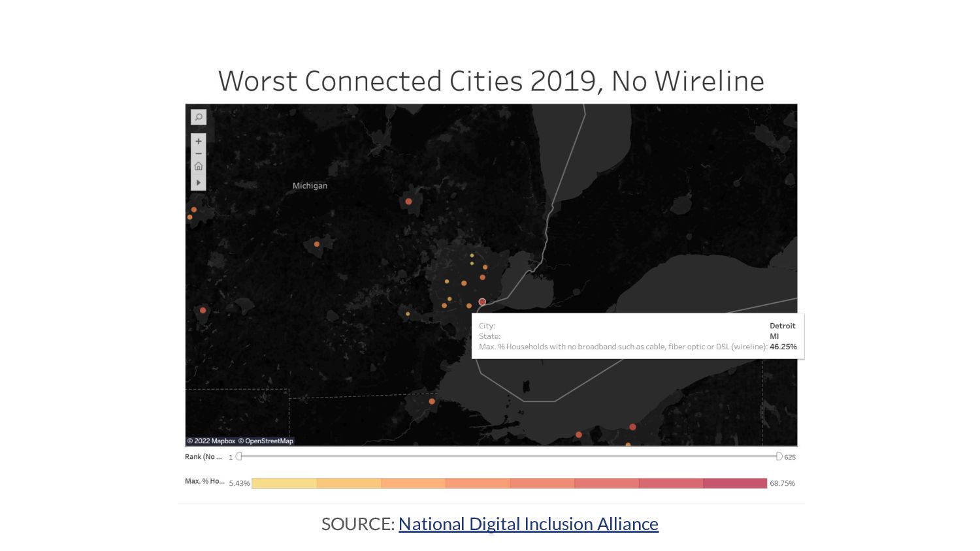
Task: Click the Worst Connected Cities chart title
Action: pos(491,82)
